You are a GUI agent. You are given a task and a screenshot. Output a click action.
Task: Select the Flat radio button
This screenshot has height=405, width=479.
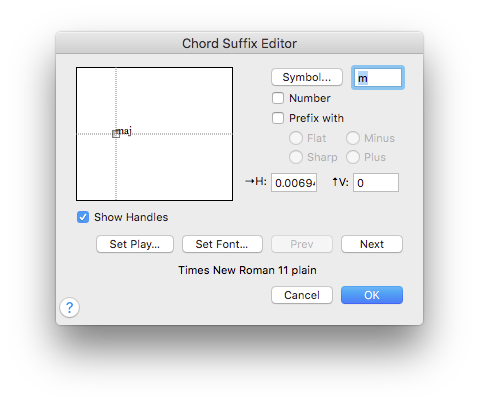click(296, 138)
